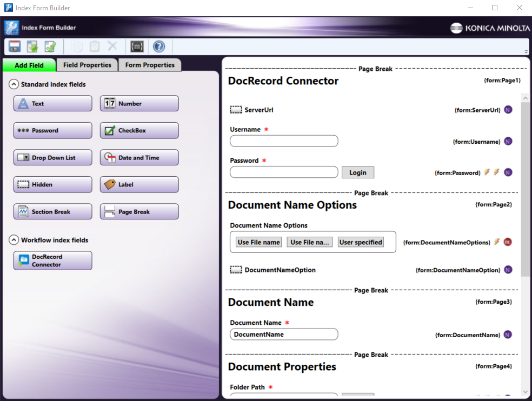Click the form preview scrollbar down arrow
532x401 pixels.
(x=525, y=391)
